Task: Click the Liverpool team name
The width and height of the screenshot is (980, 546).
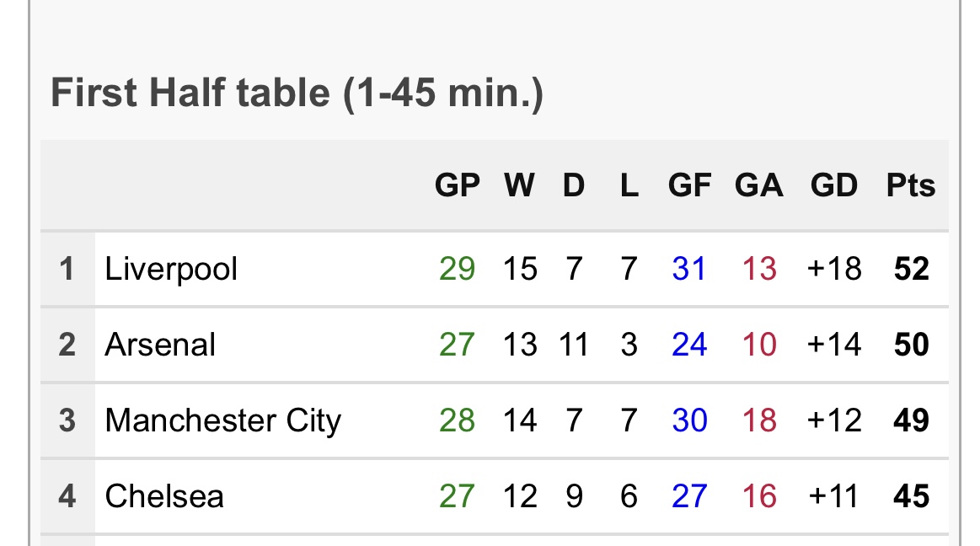Action: (x=170, y=270)
